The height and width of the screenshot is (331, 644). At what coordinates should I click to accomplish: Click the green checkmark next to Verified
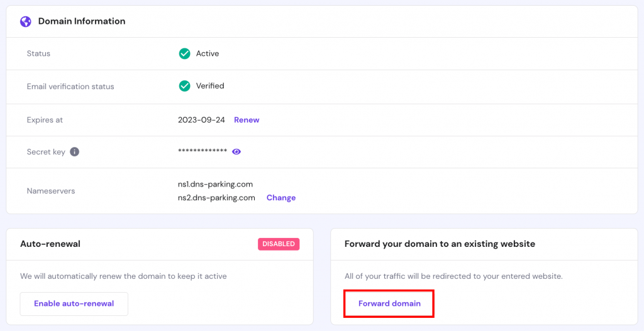[184, 86]
